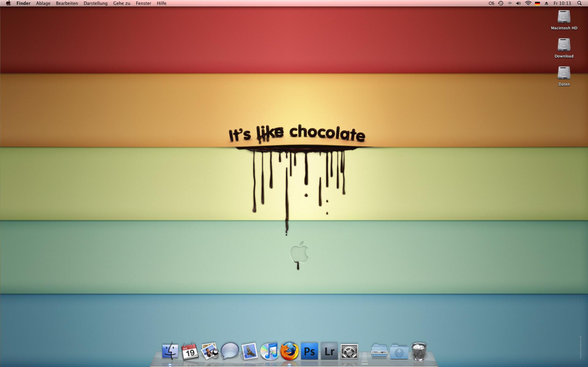Open the Trash in the Dock
Image resolution: width=588 pixels, height=367 pixels.
point(419,351)
